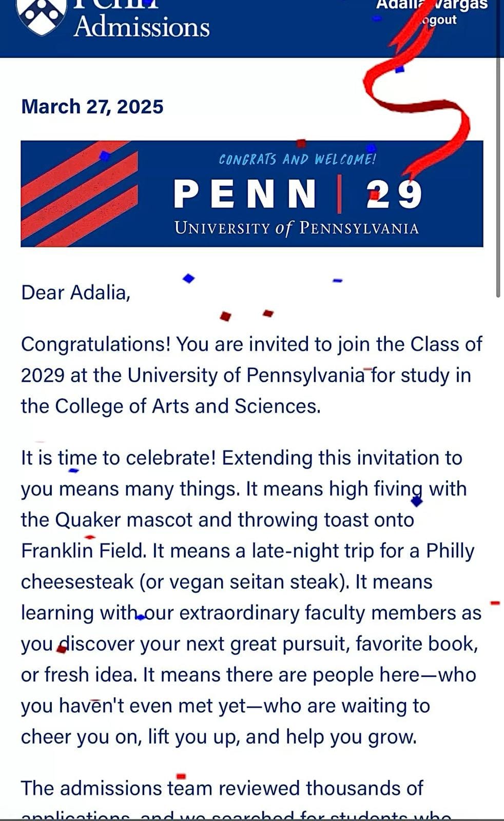Click the blue diamond confetti above Dear Adalia
504x821 pixels.
point(189,279)
